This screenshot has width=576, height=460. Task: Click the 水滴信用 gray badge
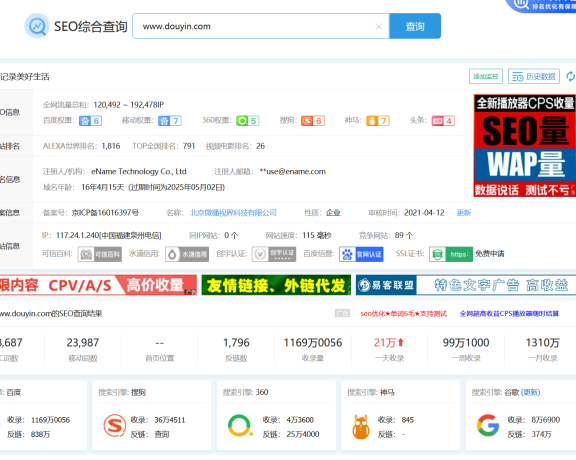[187, 254]
